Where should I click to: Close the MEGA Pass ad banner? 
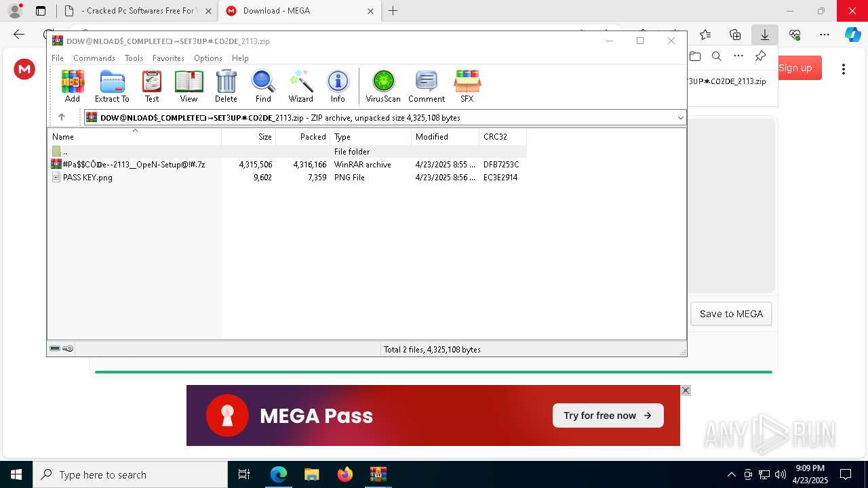[x=686, y=390]
